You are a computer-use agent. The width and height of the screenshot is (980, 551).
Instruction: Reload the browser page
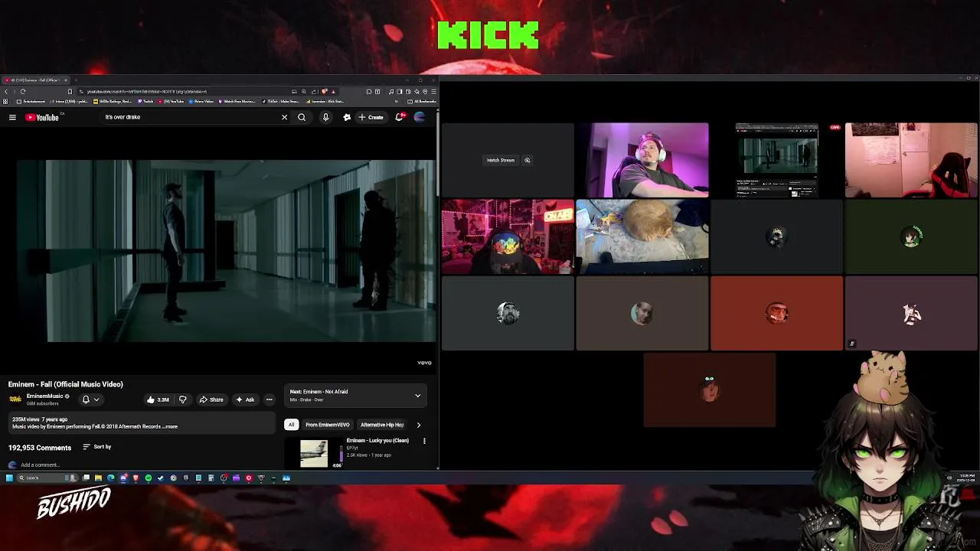23,92
